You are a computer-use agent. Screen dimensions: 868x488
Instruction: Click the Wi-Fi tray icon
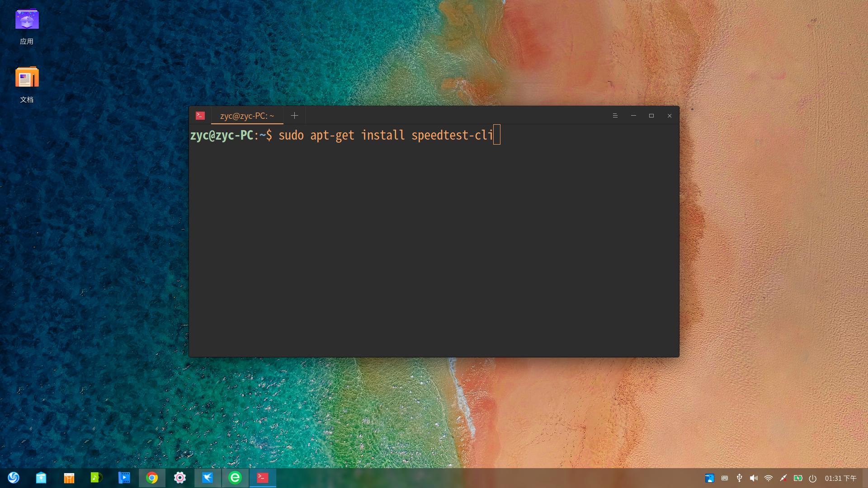[769, 478]
